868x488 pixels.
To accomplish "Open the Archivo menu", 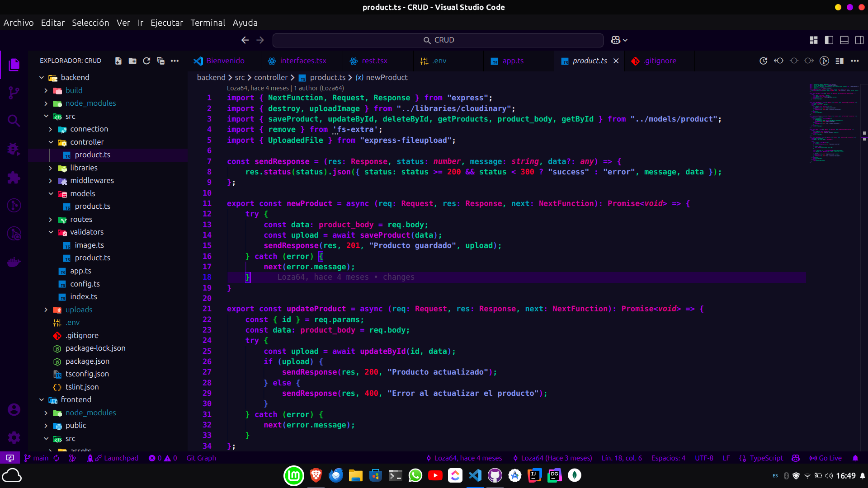I will tap(19, 23).
